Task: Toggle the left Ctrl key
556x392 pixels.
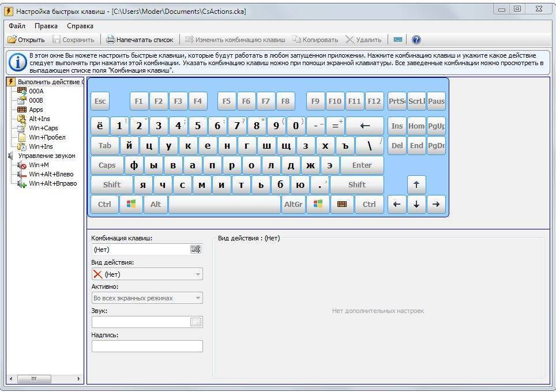Action: [x=104, y=205]
